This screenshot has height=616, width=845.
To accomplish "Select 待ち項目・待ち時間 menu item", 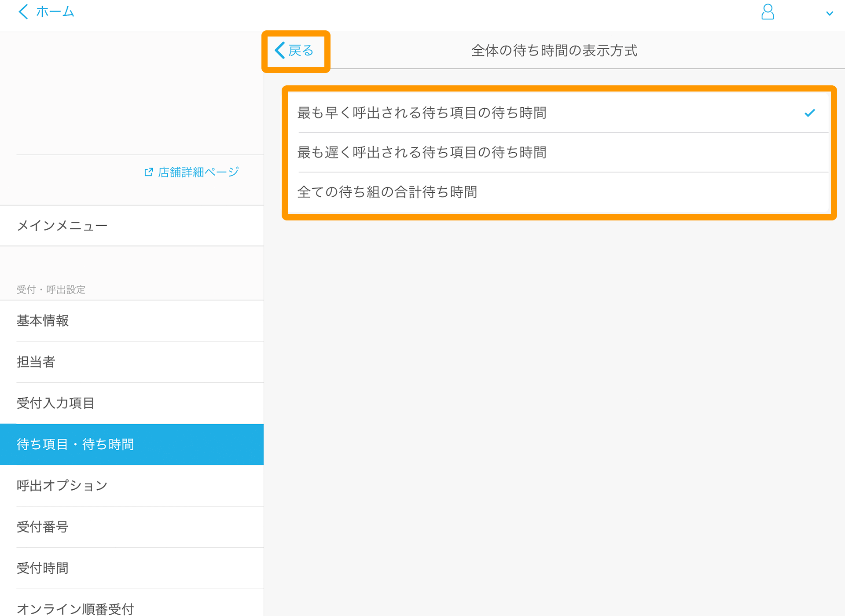I will pyautogui.click(x=132, y=444).
